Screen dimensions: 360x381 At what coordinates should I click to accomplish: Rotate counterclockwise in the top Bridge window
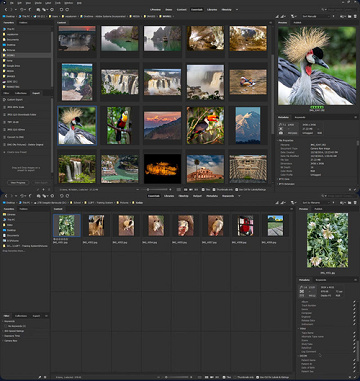61,9
